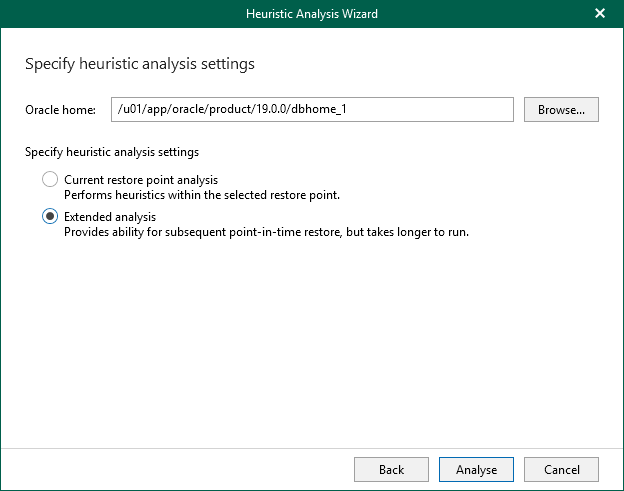Start analysis with the Analyse button

tap(475, 469)
